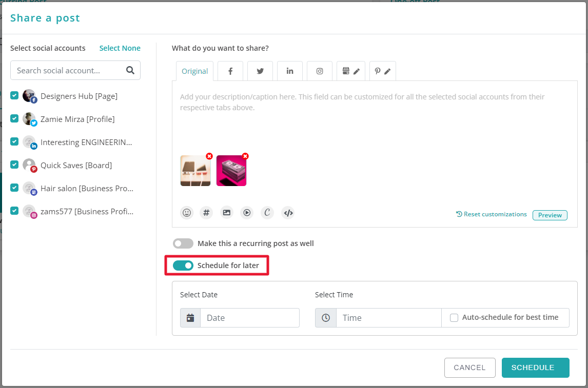Open the calendar date picker icon
Screen dimensions: 588x388
(x=190, y=318)
